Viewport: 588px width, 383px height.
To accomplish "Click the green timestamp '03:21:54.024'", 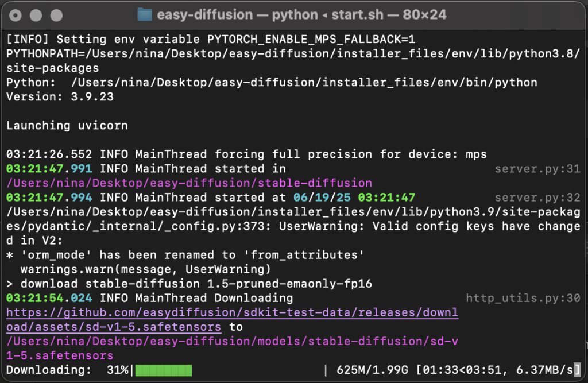I will (49, 298).
